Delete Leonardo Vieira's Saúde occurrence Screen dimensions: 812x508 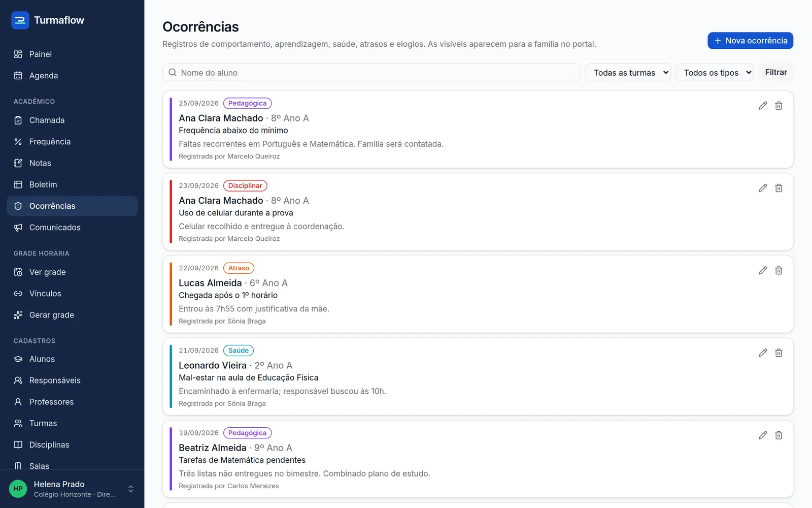[x=779, y=353]
